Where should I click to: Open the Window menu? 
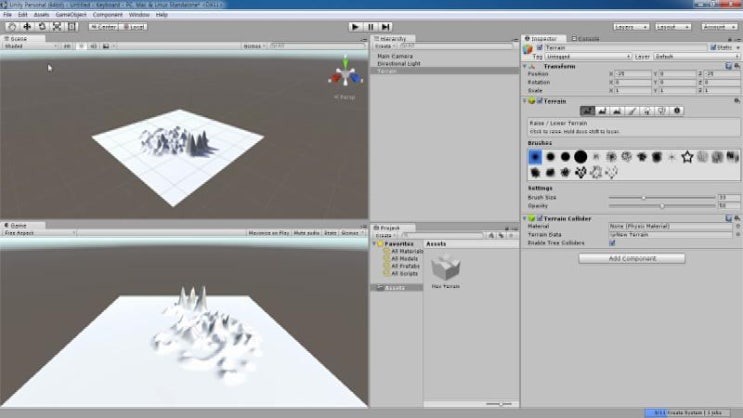(139, 15)
